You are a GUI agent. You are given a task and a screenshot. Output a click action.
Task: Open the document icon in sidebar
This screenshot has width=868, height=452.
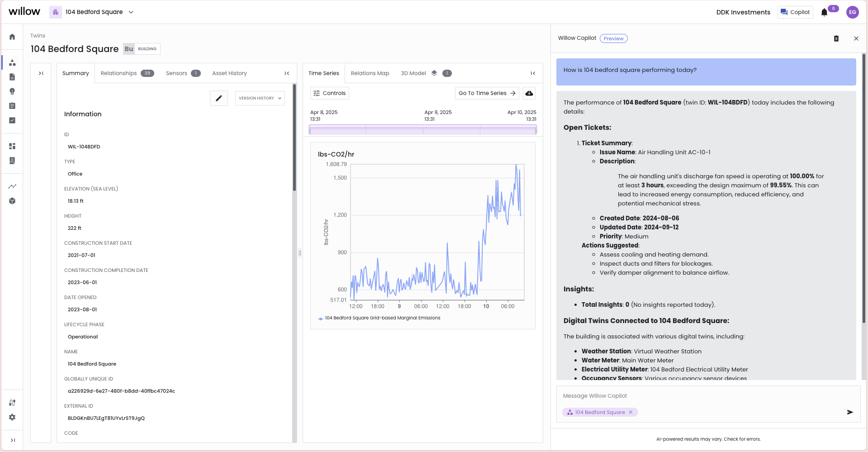click(12, 77)
